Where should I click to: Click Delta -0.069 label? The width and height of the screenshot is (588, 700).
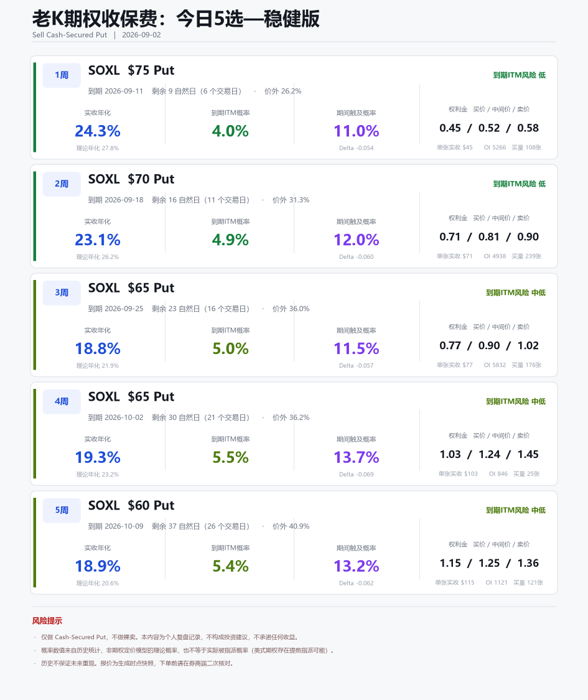tap(357, 475)
